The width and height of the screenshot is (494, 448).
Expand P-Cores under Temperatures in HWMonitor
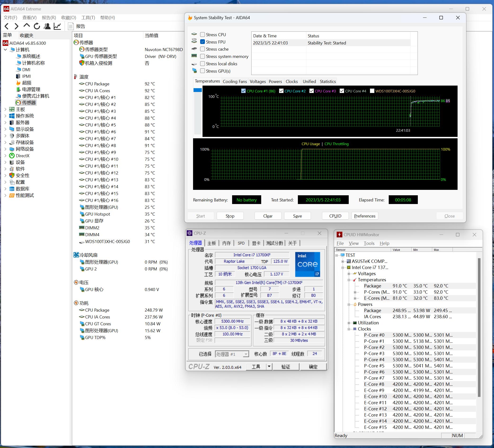355,292
